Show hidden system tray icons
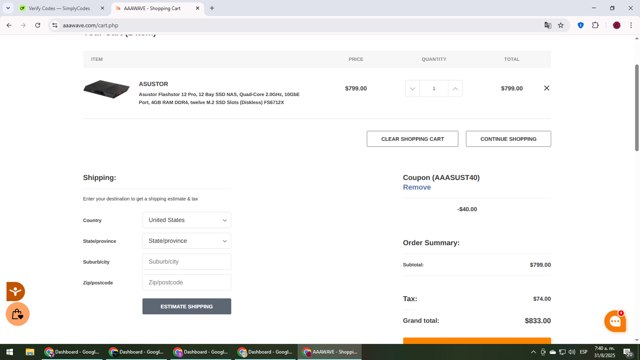 click(533, 352)
